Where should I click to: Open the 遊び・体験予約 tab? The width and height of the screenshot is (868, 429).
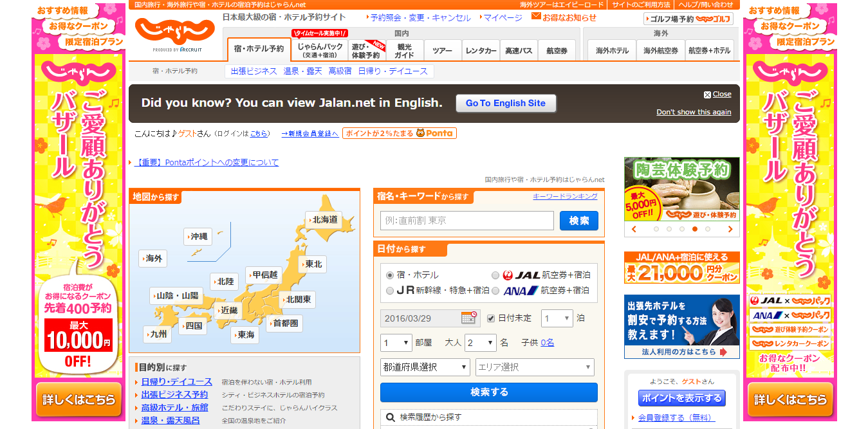366,50
